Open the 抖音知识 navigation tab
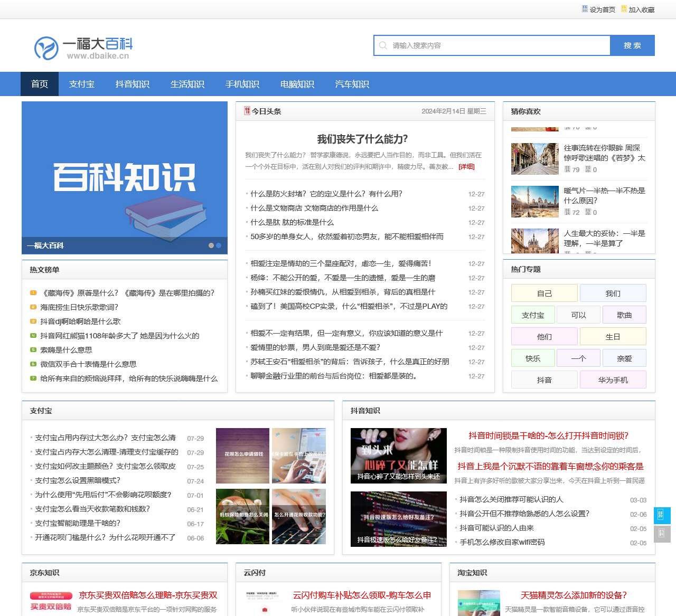The image size is (676, 616). [133, 84]
